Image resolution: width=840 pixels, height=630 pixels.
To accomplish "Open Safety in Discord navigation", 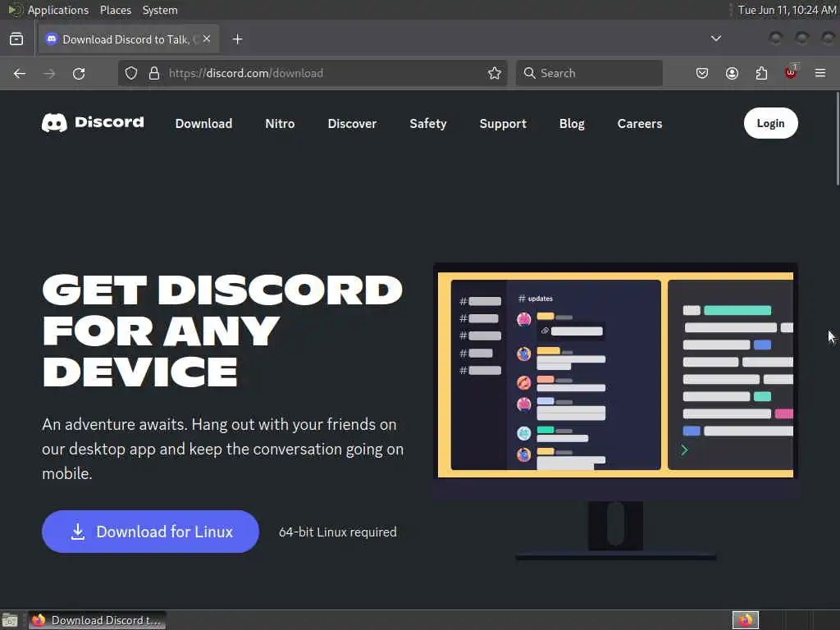I will click(x=428, y=124).
